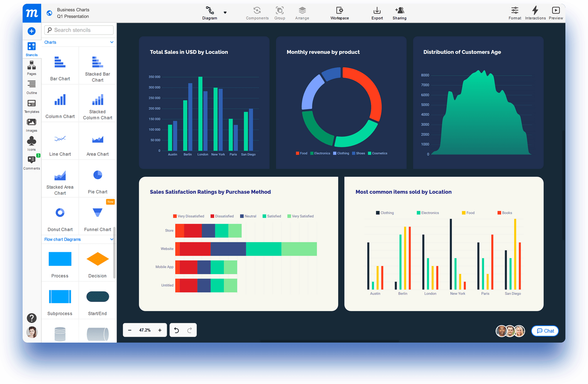Open the Images panel
The image size is (588, 384).
click(x=32, y=123)
